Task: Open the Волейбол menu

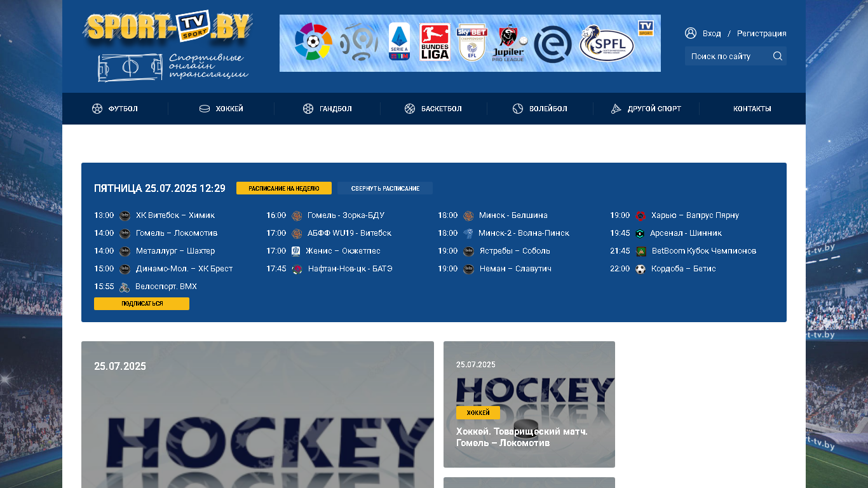Action: pyautogui.click(x=540, y=109)
